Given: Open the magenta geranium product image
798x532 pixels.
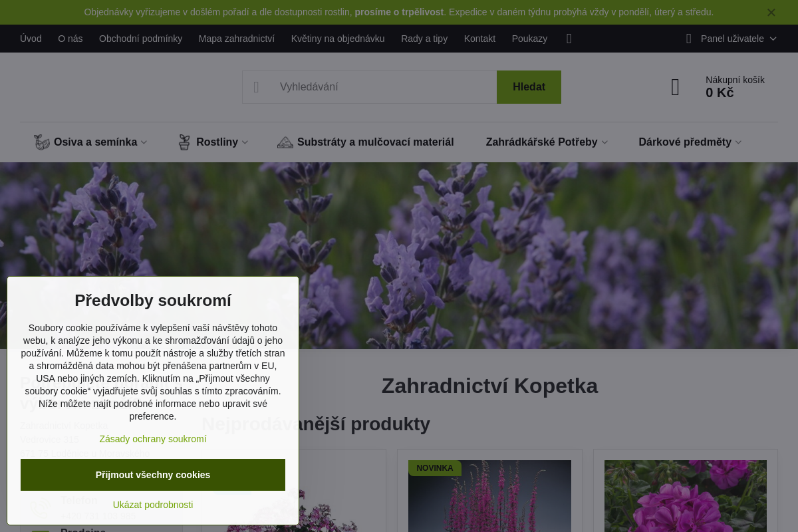Looking at the screenshot, I should point(686,496).
